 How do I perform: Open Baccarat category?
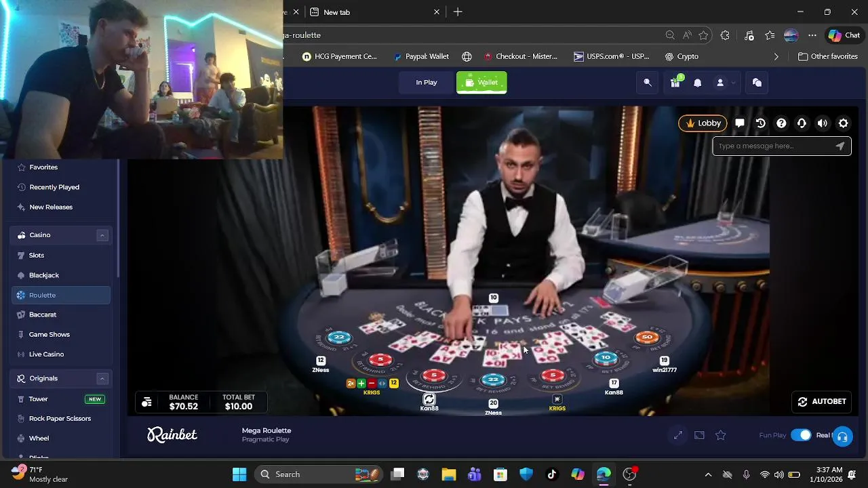(x=43, y=314)
